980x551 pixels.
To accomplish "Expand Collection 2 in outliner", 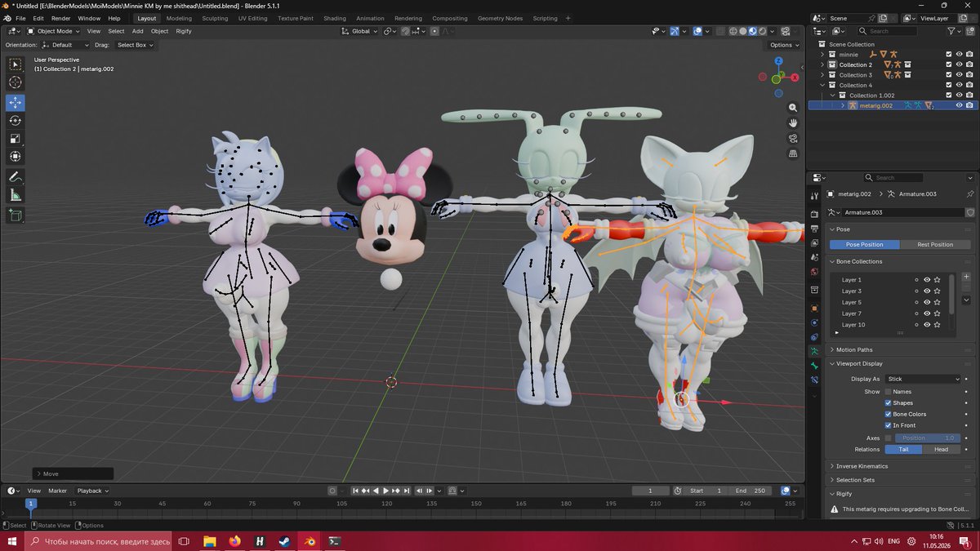I will [x=822, y=64].
